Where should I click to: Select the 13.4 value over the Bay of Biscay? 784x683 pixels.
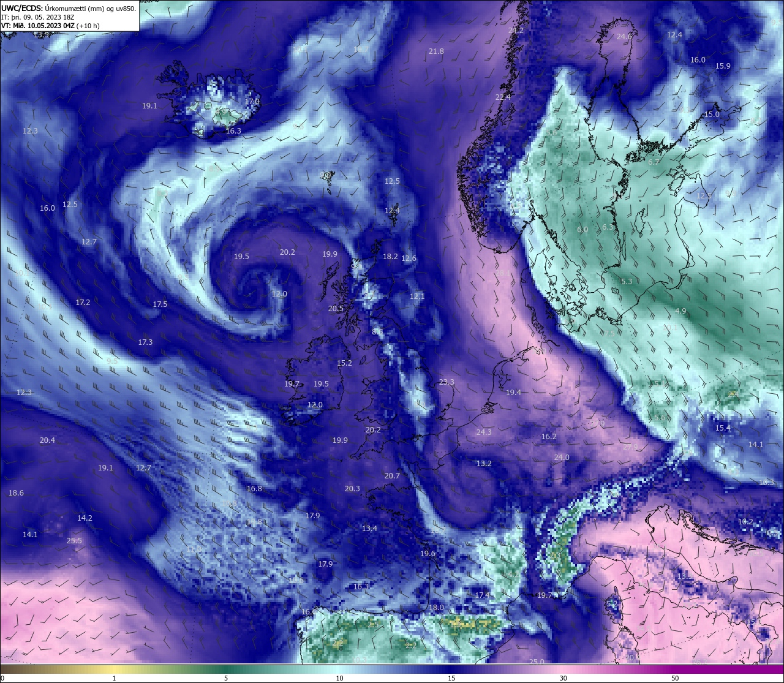point(369,529)
